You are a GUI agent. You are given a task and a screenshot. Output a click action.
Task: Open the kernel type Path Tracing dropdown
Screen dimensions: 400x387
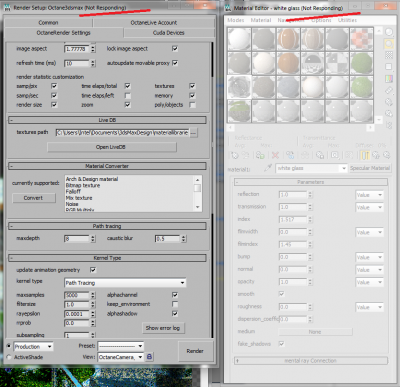click(x=125, y=283)
